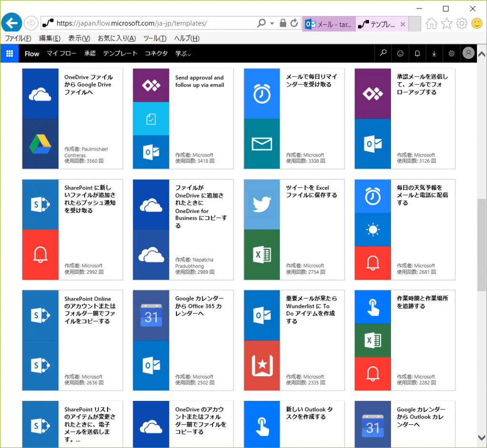Viewport: 487px width, 448px height.
Task: Open the app launcher waffle icon
Action: (x=10, y=54)
